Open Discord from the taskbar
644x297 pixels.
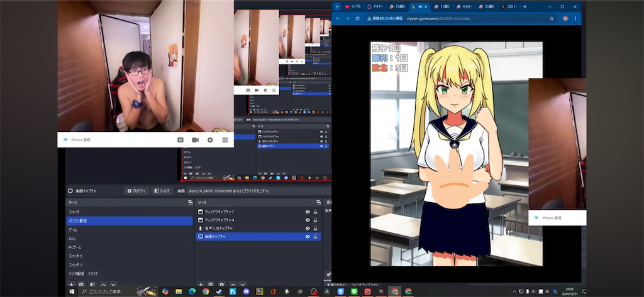point(246,292)
